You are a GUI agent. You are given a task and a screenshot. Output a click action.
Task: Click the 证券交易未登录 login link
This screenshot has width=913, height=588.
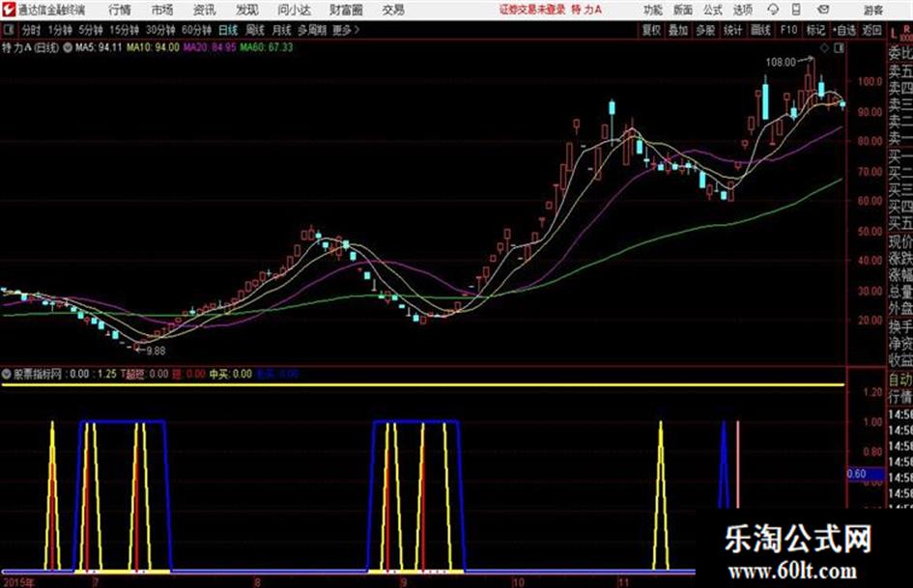click(x=532, y=10)
